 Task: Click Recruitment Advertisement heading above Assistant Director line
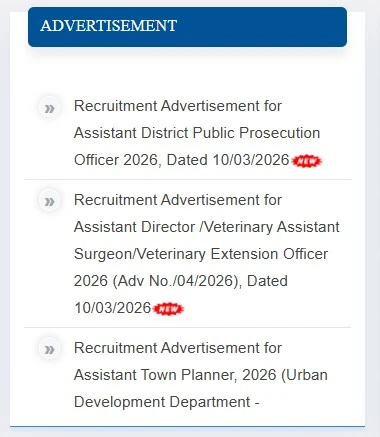(x=178, y=200)
